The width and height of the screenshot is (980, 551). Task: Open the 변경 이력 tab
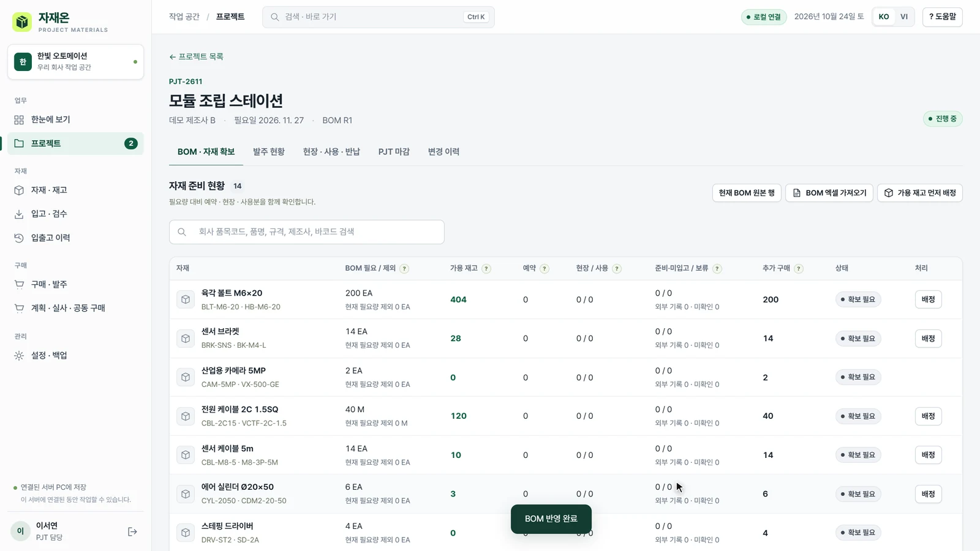[443, 152]
